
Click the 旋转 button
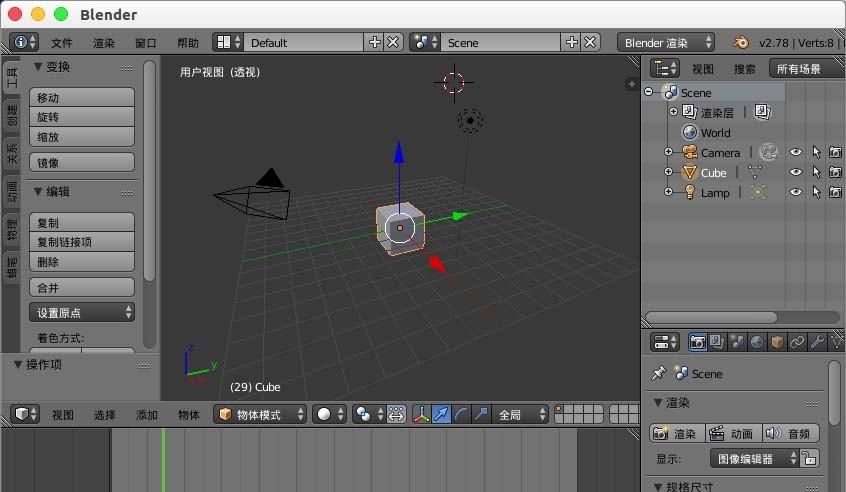82,117
